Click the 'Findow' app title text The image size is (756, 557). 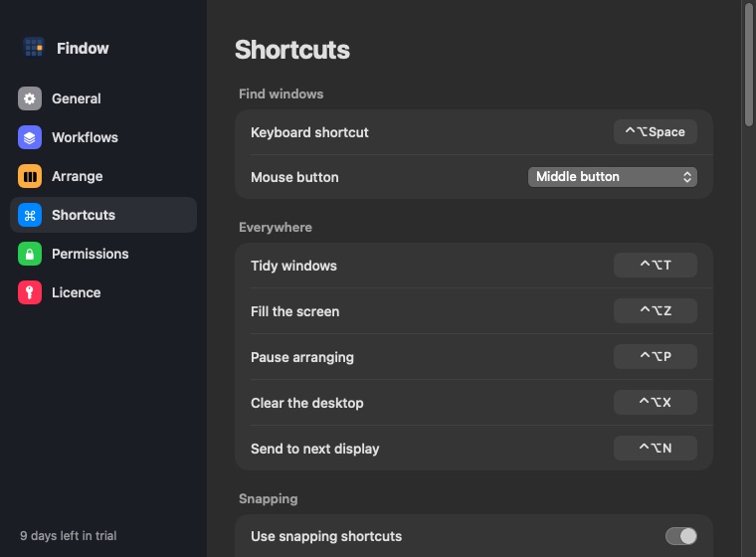83,48
